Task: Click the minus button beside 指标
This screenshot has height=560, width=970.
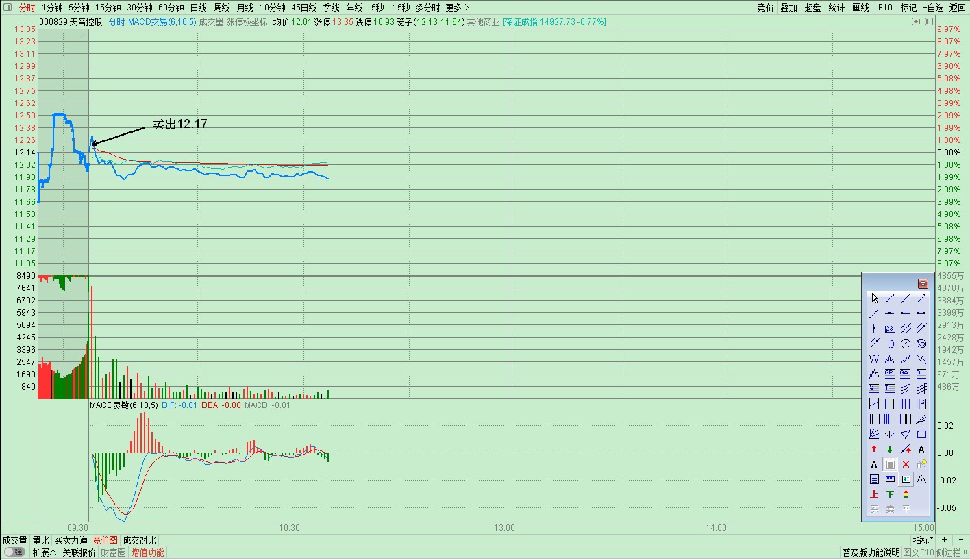Action: tap(960, 541)
